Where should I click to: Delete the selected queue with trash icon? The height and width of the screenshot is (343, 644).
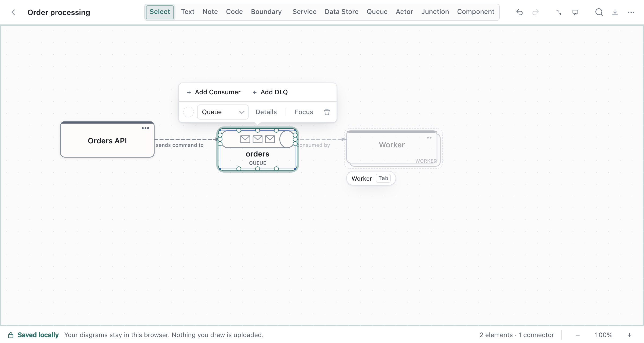point(327,112)
